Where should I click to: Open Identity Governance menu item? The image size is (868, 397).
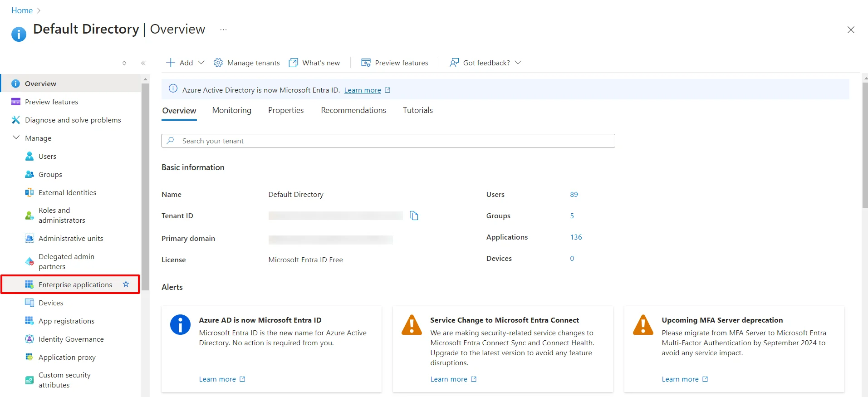coord(70,339)
